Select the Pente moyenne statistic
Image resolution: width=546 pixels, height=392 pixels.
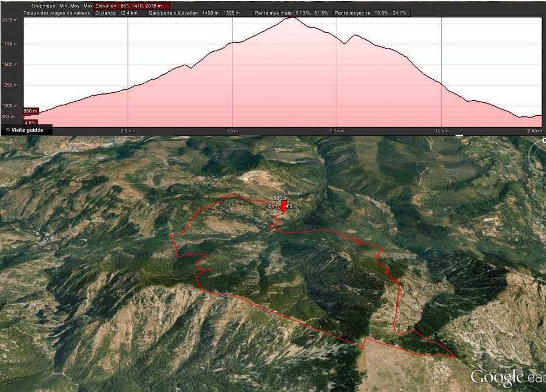(x=372, y=12)
